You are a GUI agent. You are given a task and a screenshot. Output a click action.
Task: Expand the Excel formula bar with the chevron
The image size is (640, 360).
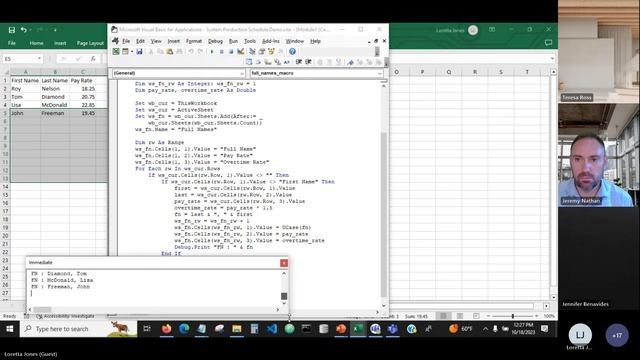point(552,59)
